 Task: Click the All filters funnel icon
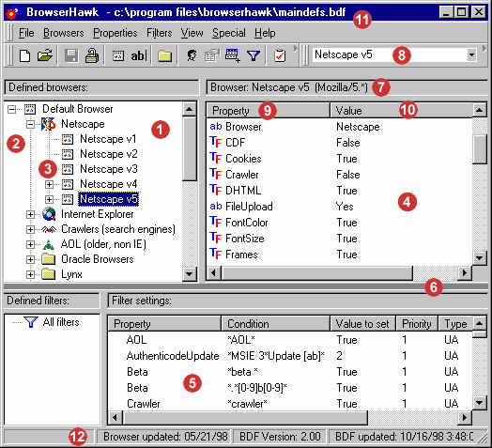point(31,322)
